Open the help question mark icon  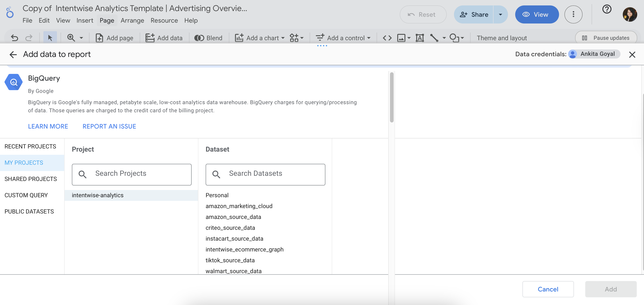click(606, 9)
